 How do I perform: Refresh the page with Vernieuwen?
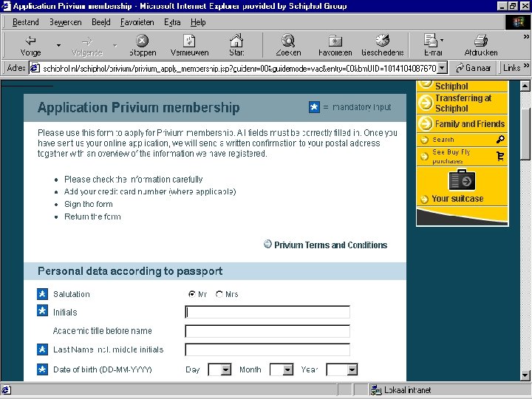(x=189, y=46)
